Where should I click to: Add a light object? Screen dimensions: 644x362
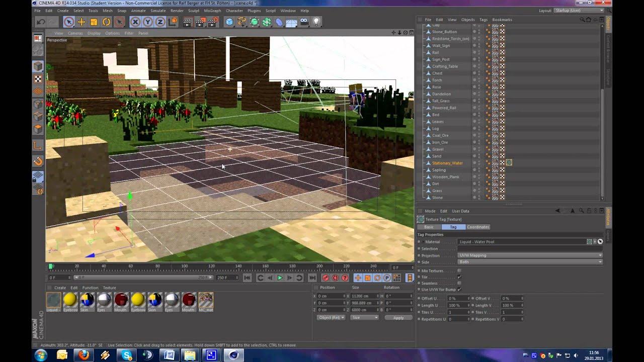coord(316,22)
